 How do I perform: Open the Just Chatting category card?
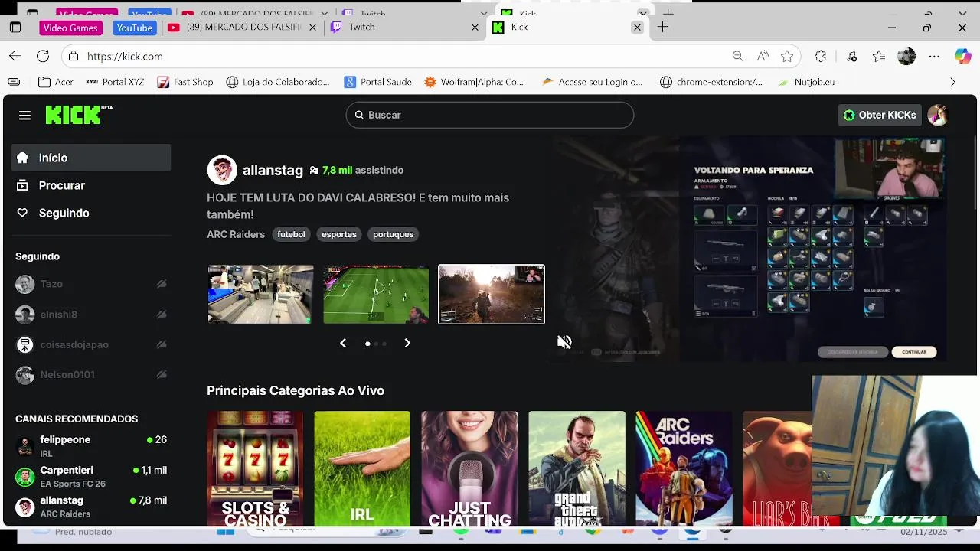click(x=469, y=468)
